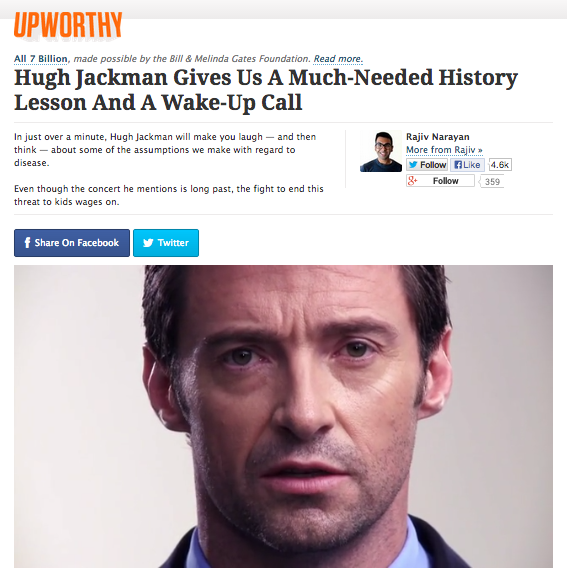The height and width of the screenshot is (574, 567).
Task: Click the Hugh Jackman video image
Action: [x=283, y=416]
